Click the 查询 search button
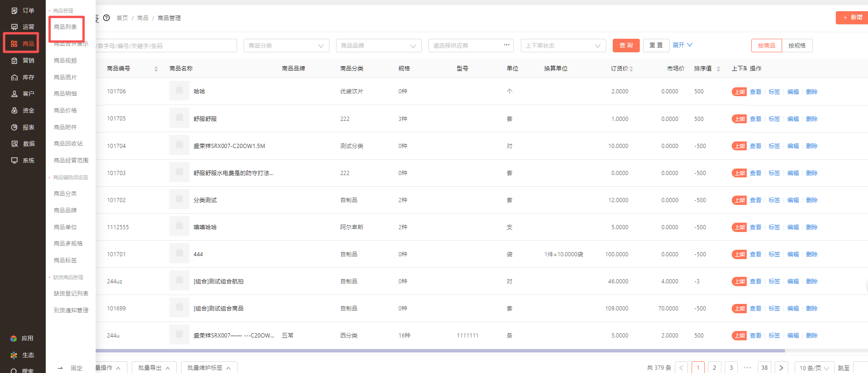Screen dimensions: 868x373 point(626,45)
